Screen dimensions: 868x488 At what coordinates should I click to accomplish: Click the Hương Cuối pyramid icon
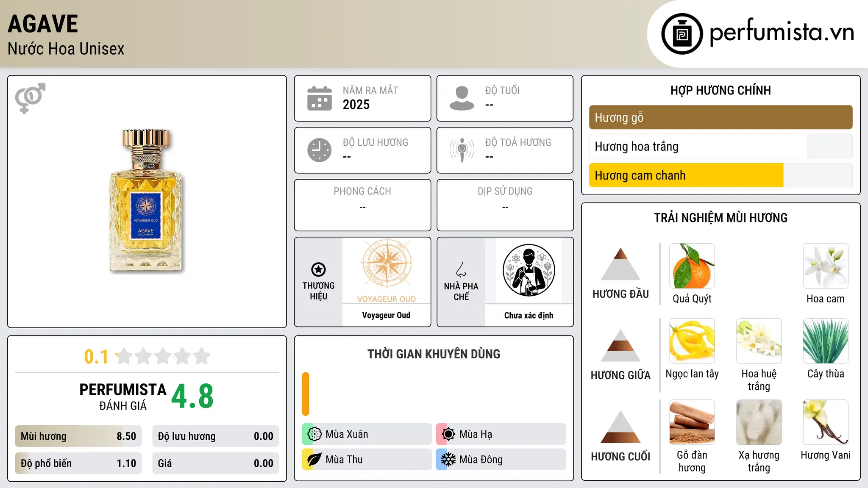tap(620, 427)
